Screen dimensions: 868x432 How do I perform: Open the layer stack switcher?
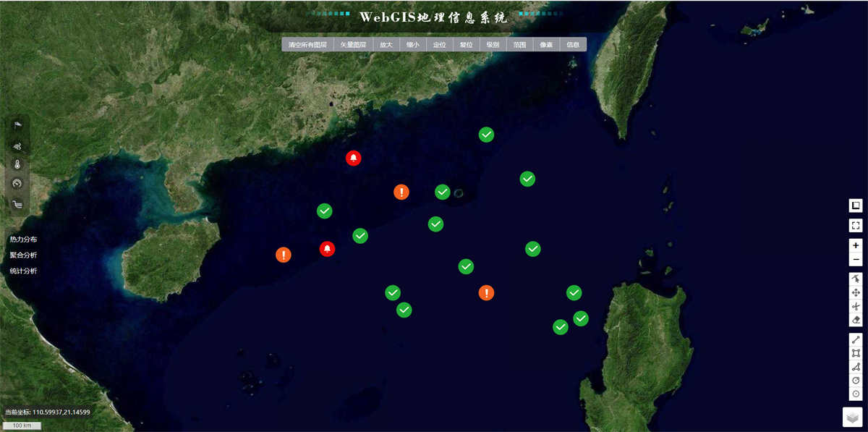coord(853,418)
